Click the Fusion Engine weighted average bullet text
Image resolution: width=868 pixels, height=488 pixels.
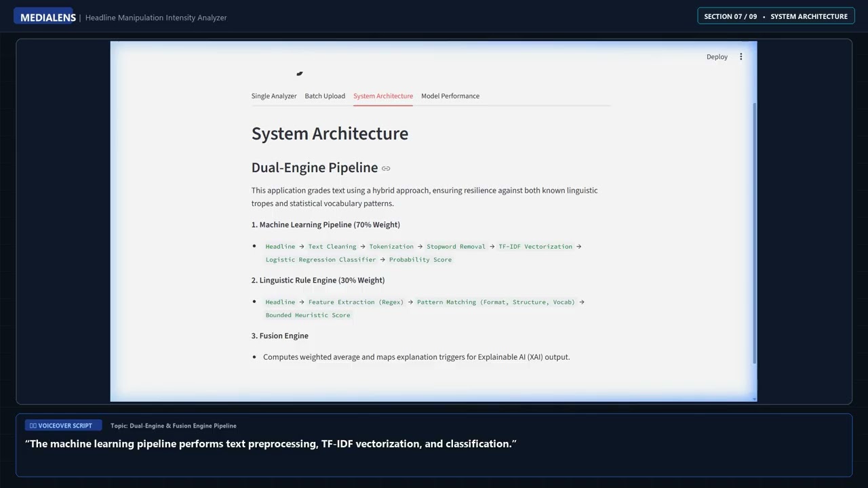416,357
